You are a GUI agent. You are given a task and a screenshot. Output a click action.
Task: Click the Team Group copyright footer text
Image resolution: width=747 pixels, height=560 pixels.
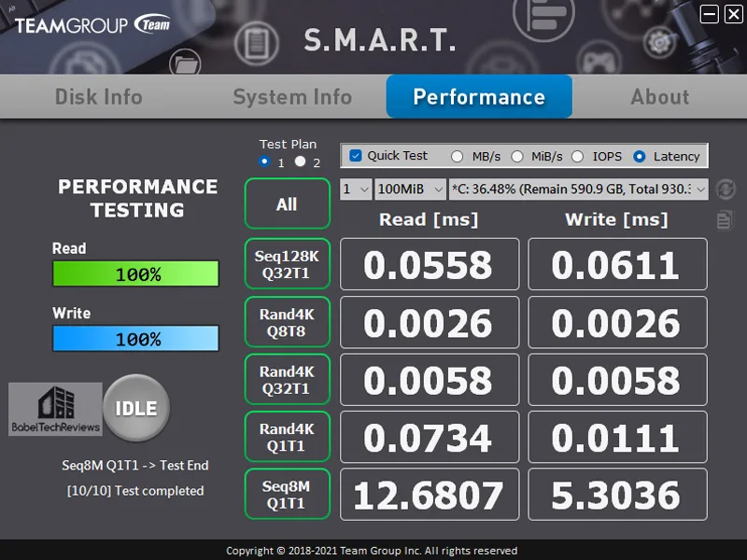[x=372, y=551]
